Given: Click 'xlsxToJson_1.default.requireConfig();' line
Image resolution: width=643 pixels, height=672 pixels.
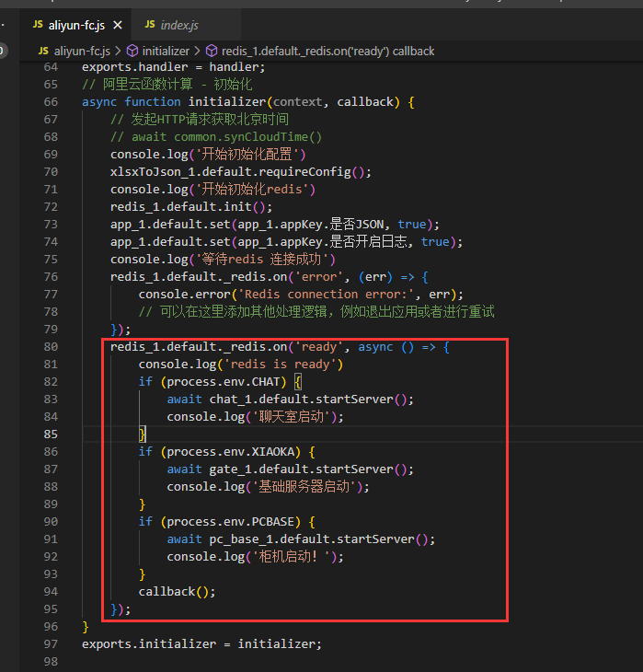Looking at the screenshot, I should [x=241, y=172].
